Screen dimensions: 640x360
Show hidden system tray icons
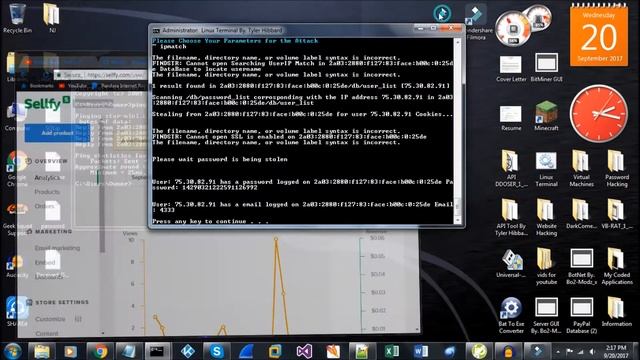point(558,351)
